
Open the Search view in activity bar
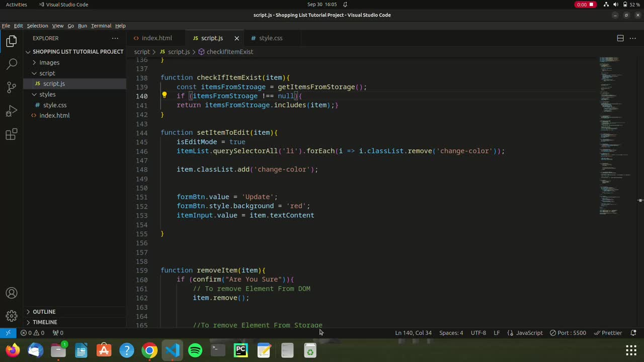point(12,64)
